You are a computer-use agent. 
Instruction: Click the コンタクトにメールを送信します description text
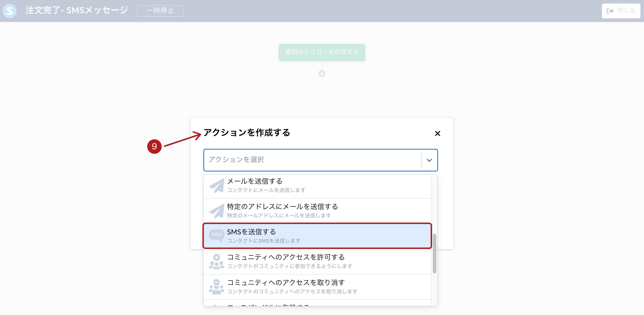266,190
